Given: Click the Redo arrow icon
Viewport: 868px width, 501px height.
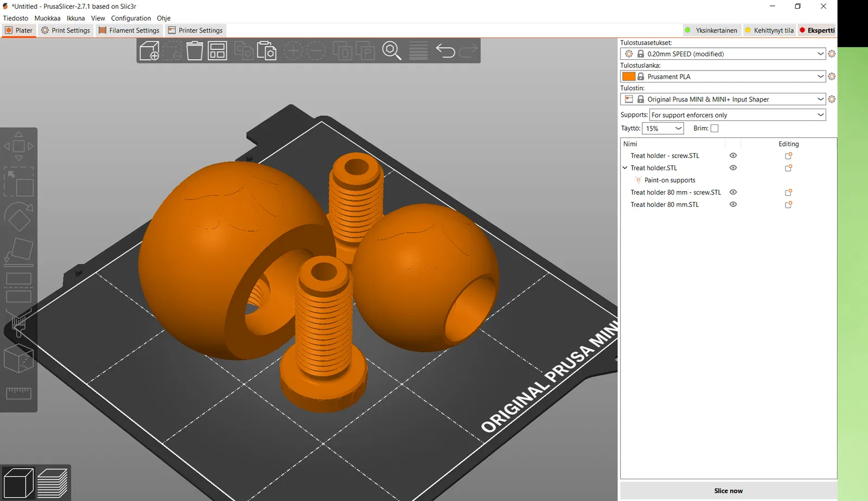Looking at the screenshot, I should [x=468, y=51].
